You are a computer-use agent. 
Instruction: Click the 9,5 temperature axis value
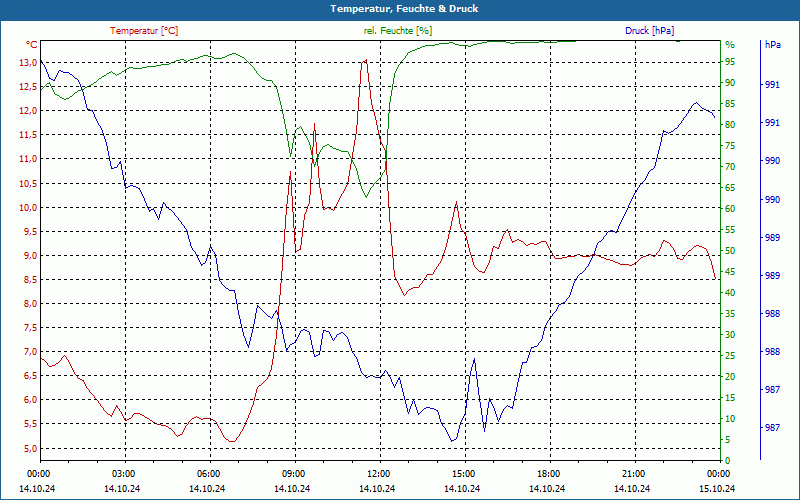point(30,232)
